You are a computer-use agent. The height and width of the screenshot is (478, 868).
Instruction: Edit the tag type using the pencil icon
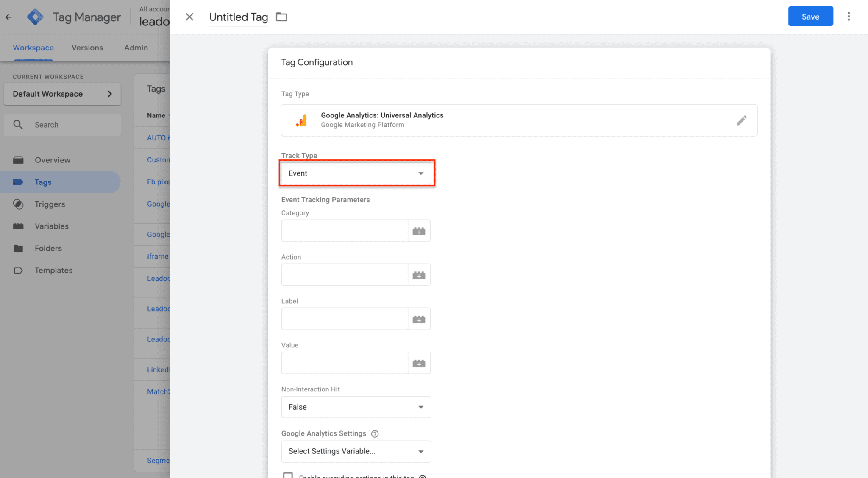click(x=742, y=120)
